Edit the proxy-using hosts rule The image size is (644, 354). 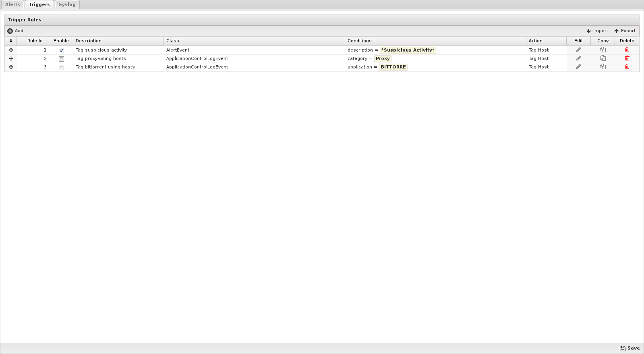(578, 58)
